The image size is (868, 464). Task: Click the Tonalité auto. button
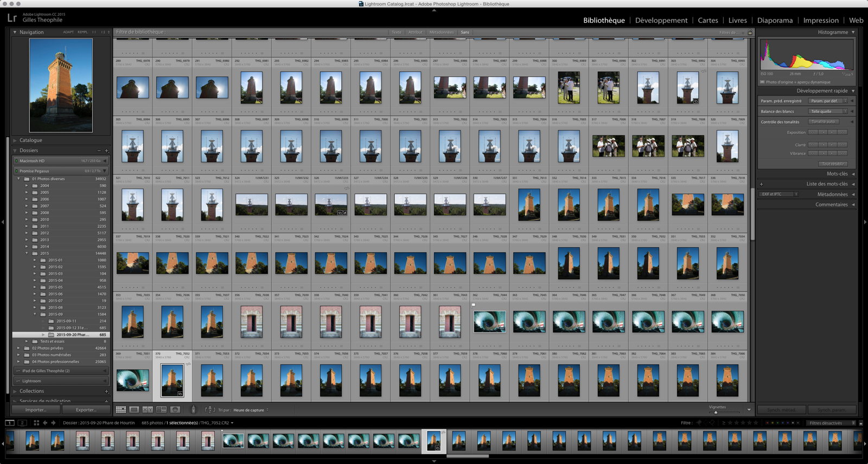824,122
